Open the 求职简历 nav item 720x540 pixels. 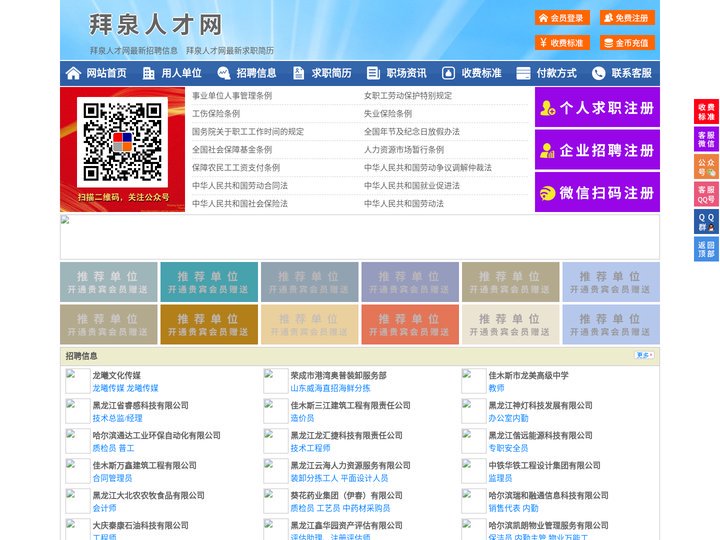(332, 73)
